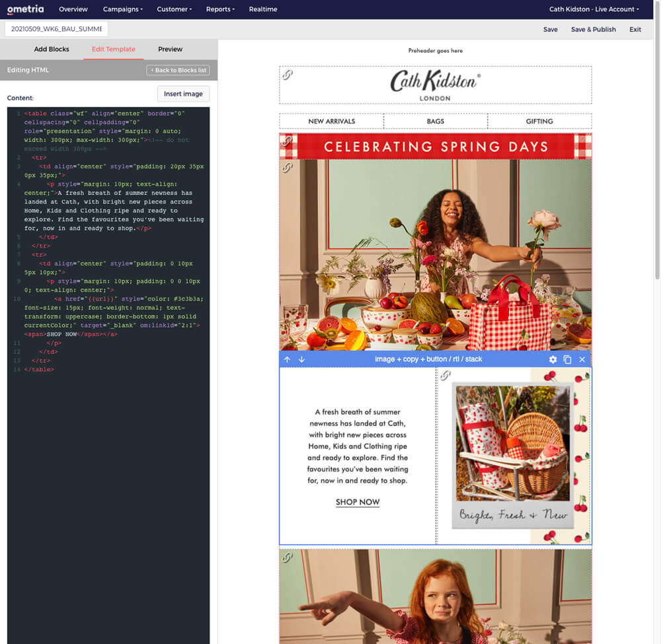Click the link icon on hero woman image
Image resolution: width=661 pixels, height=644 pixels.
[288, 167]
